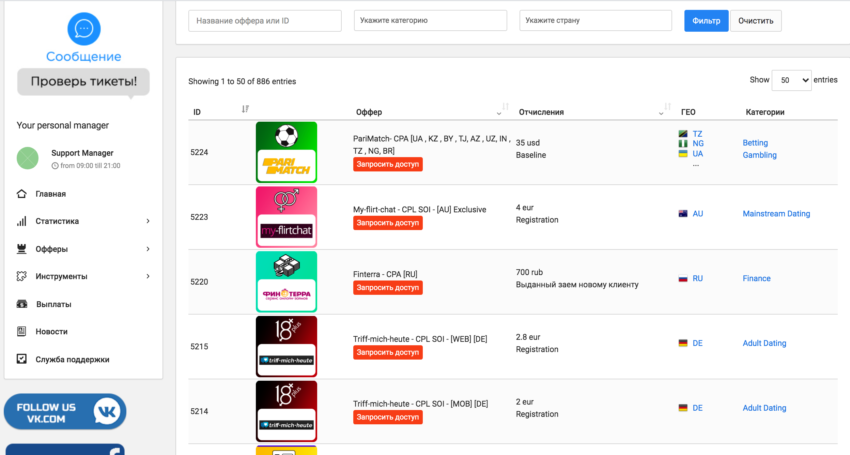
Task: Click the Главная home icon
Action: coord(22,194)
